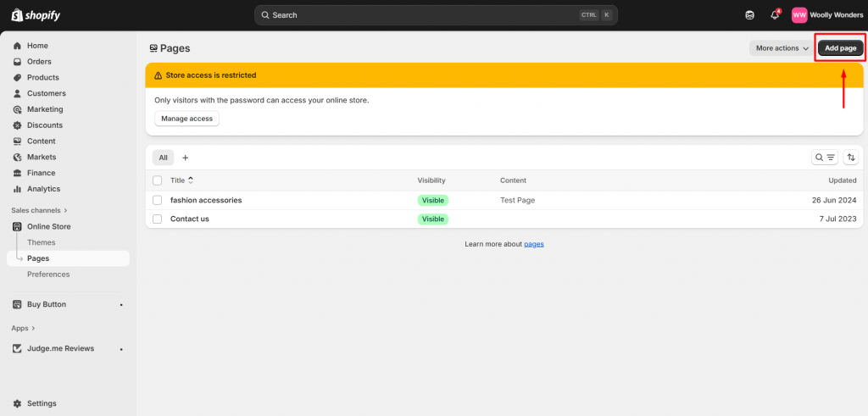Check the fashion accessories row checkbox
Viewport: 868px width, 416px height.
[157, 200]
